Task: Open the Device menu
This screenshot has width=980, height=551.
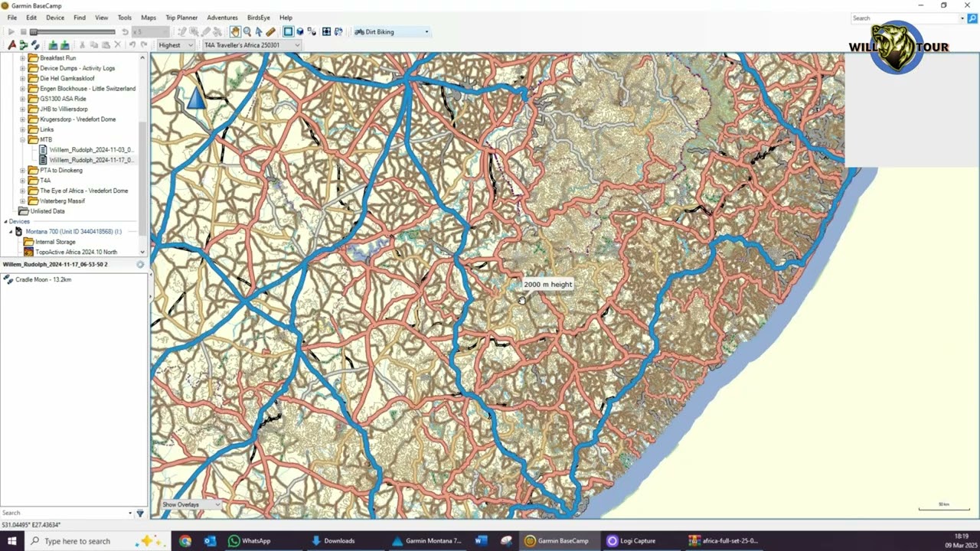Action: click(55, 18)
